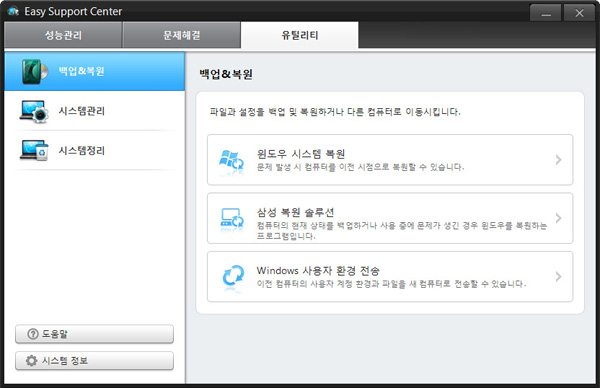Launch 삼성 복원 솔루션 title

click(295, 212)
